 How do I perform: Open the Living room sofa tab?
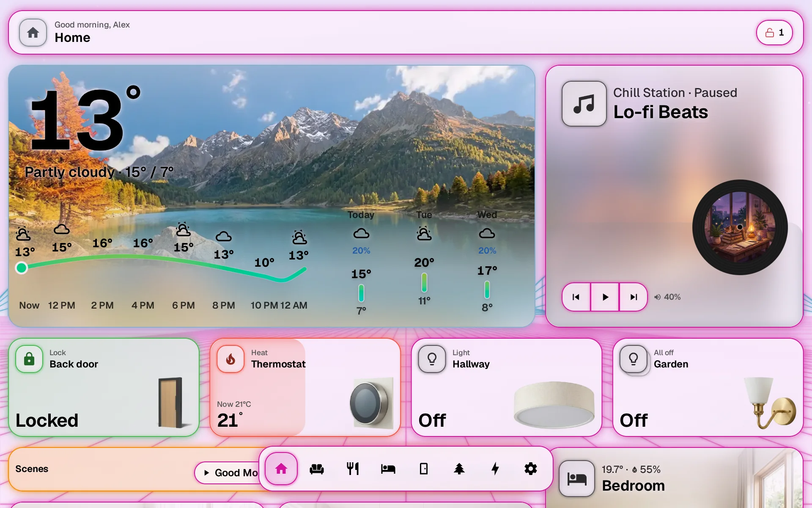(317, 469)
